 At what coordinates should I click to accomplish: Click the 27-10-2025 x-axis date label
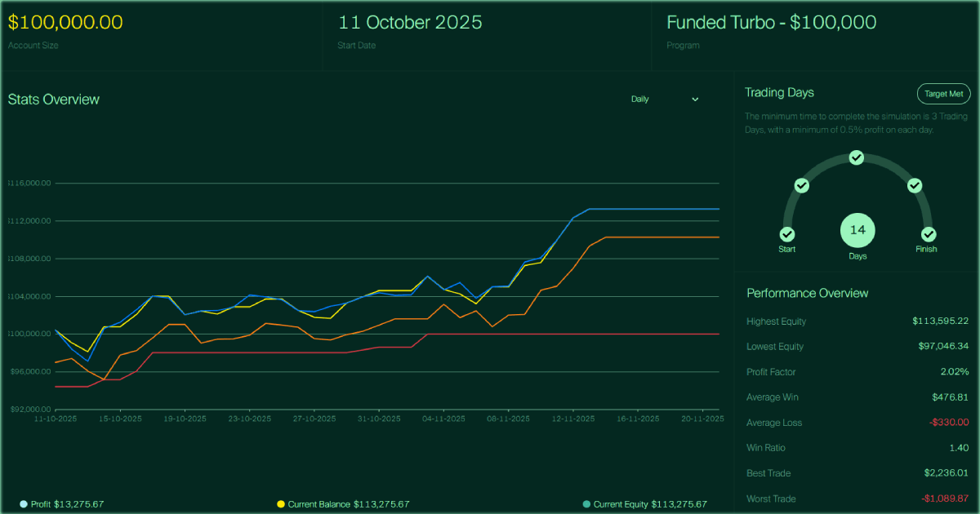pos(314,419)
